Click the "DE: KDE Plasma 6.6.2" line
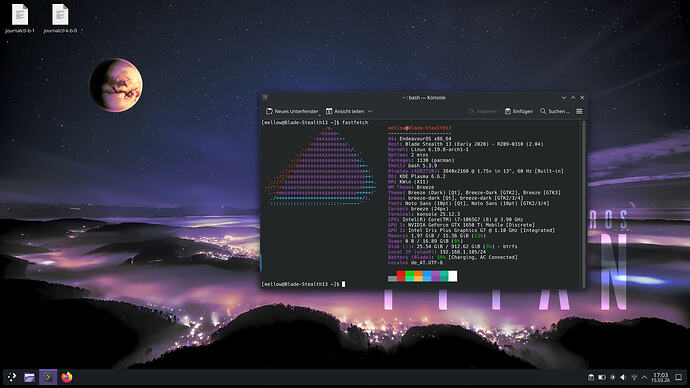The image size is (690, 388). (x=416, y=176)
